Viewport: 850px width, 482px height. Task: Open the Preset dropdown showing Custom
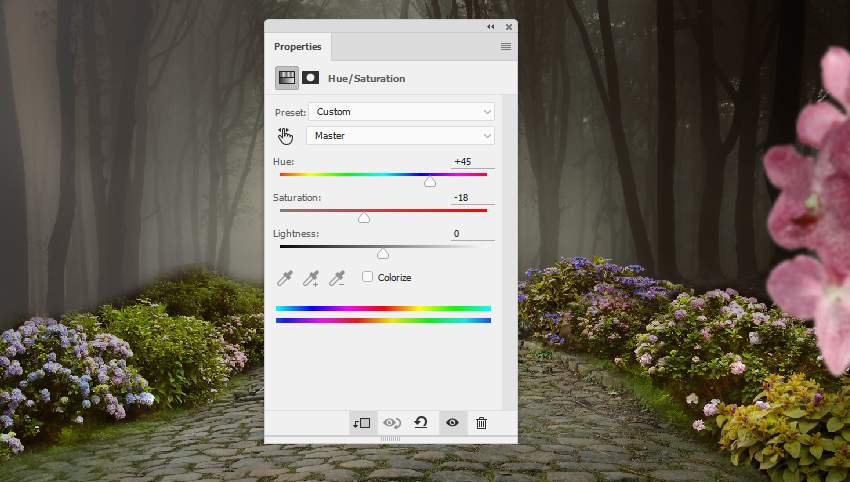(402, 112)
